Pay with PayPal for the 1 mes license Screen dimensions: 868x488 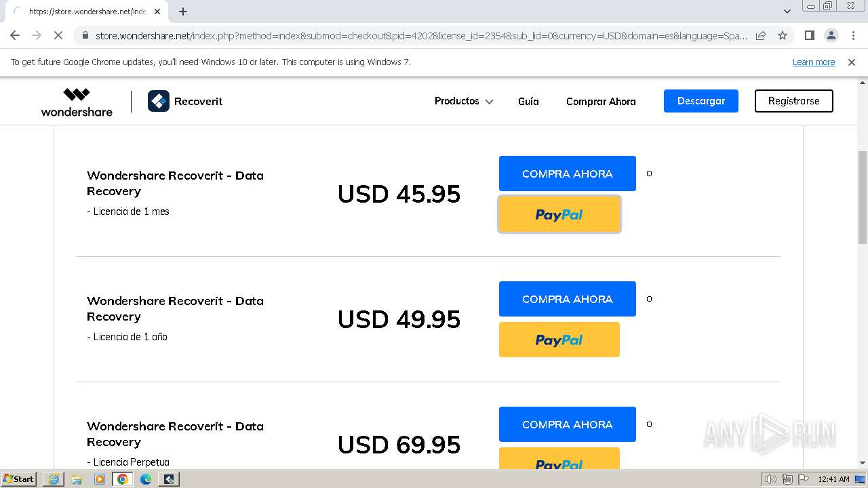coord(559,214)
